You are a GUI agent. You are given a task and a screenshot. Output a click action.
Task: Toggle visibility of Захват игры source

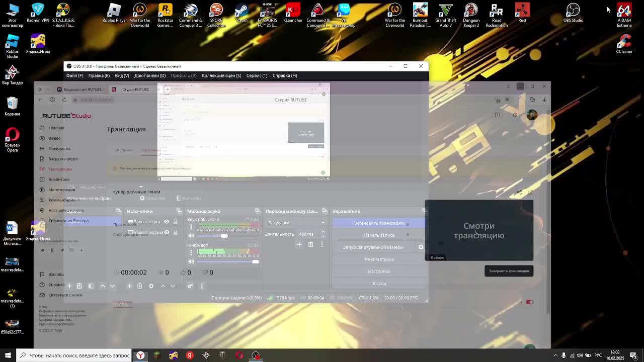tap(167, 222)
